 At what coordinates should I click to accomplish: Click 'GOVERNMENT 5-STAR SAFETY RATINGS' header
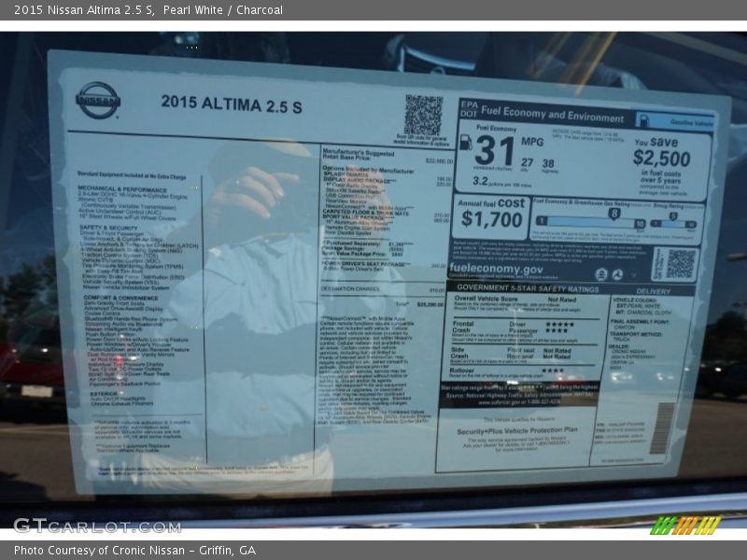(528, 288)
